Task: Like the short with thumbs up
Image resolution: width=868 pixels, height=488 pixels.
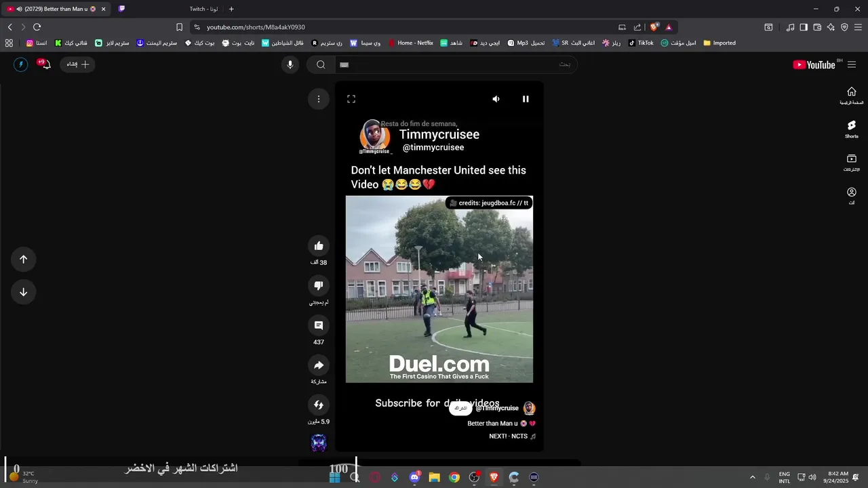Action: (319, 245)
